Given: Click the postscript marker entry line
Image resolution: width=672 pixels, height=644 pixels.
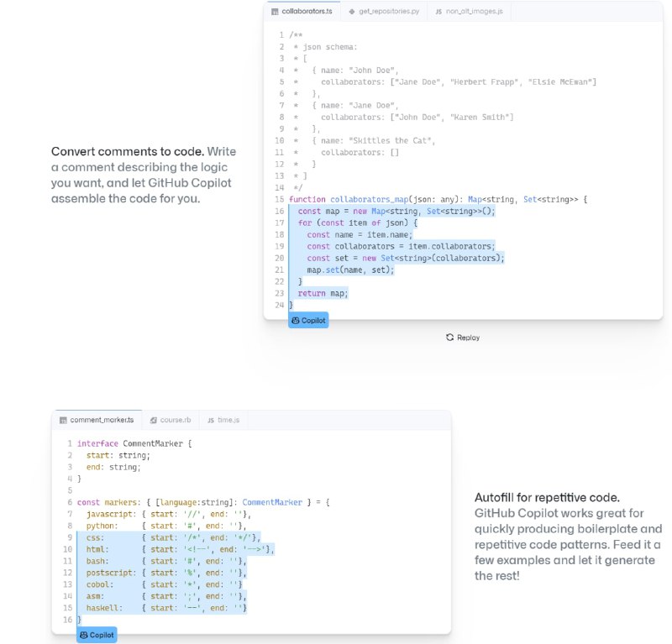Looking at the screenshot, I should click(x=165, y=573).
